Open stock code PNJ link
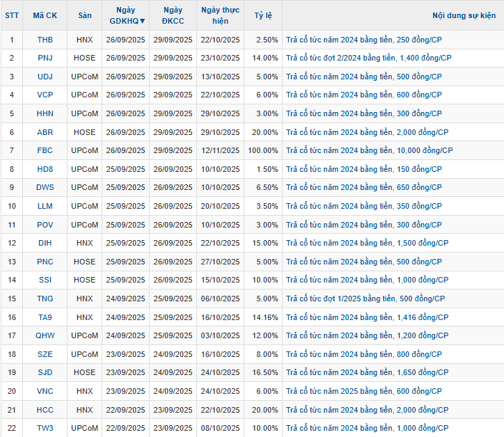 [45, 58]
